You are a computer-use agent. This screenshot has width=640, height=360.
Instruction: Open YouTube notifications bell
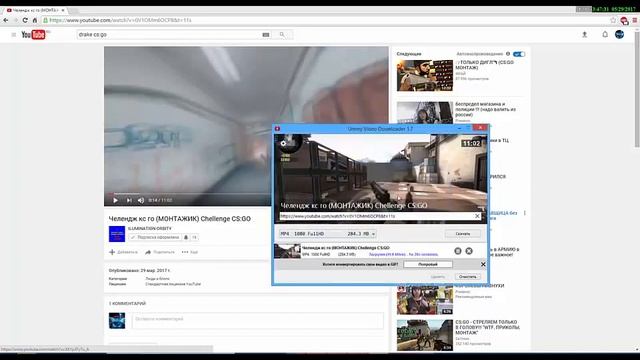(605, 35)
